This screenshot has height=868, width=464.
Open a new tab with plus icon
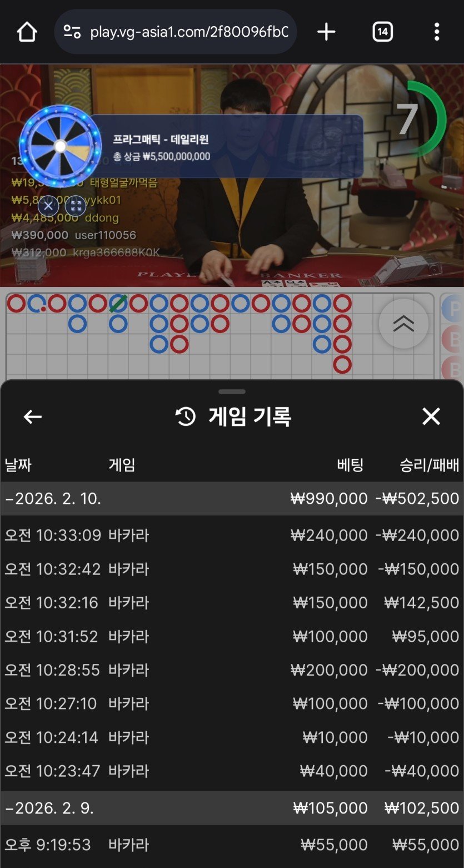tap(326, 32)
